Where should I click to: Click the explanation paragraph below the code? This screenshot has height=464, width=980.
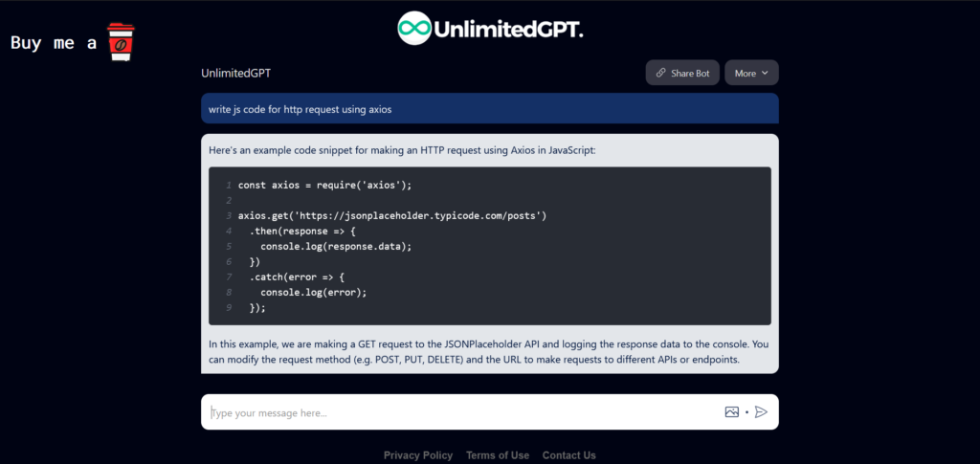(489, 351)
